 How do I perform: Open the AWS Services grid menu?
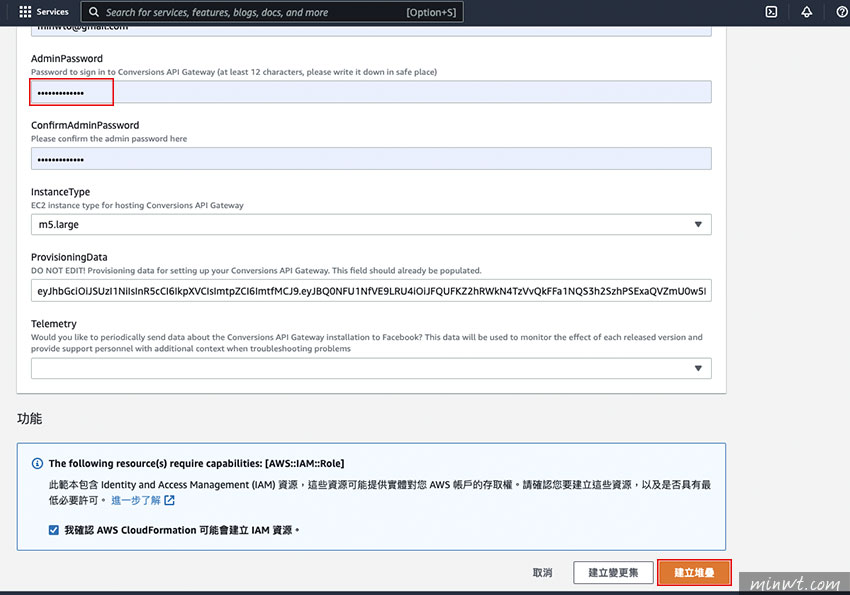(25, 12)
